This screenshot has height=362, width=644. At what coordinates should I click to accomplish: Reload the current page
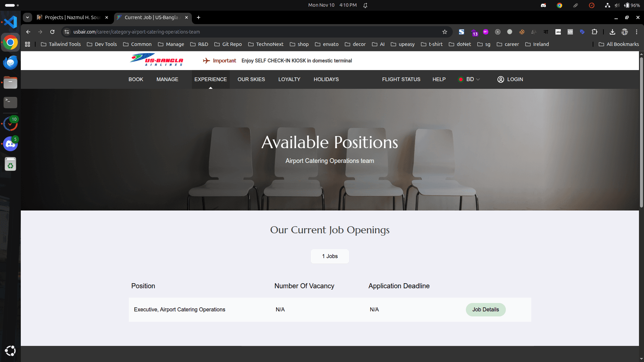(x=52, y=32)
